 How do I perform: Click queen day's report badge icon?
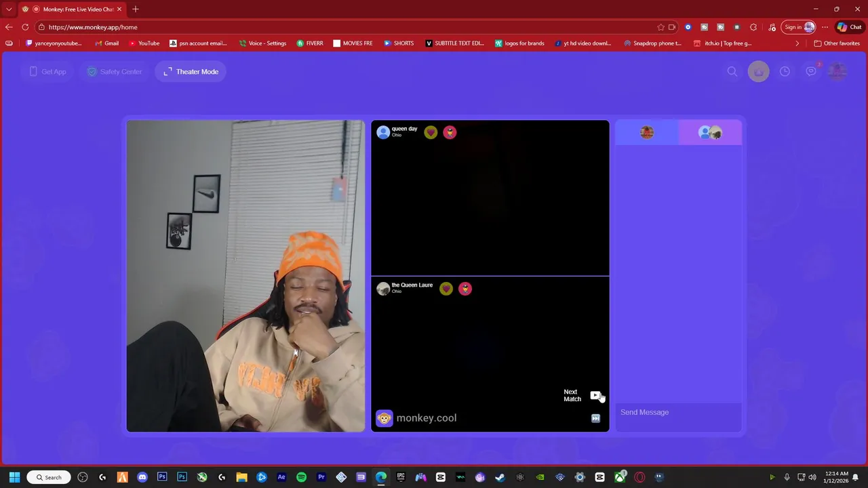point(450,133)
